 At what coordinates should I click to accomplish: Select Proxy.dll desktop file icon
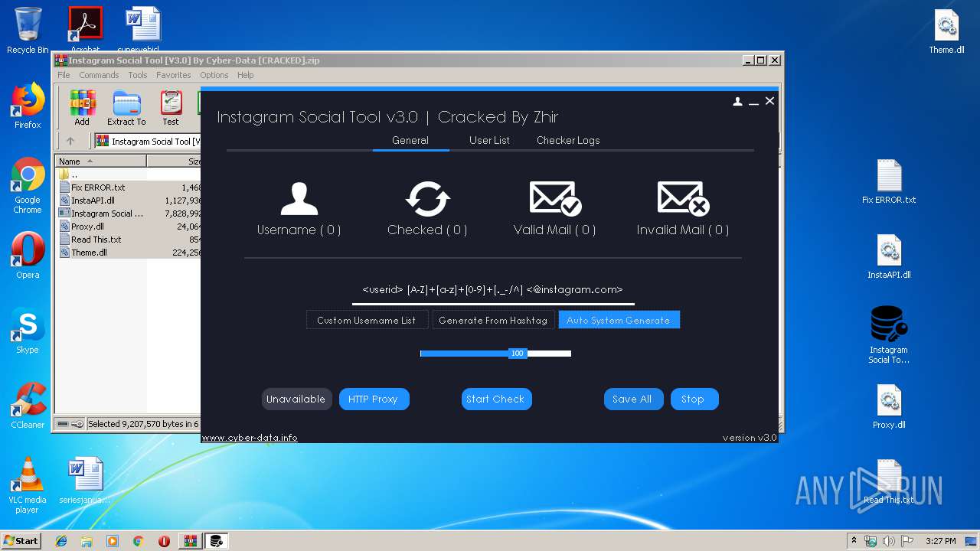[889, 406]
